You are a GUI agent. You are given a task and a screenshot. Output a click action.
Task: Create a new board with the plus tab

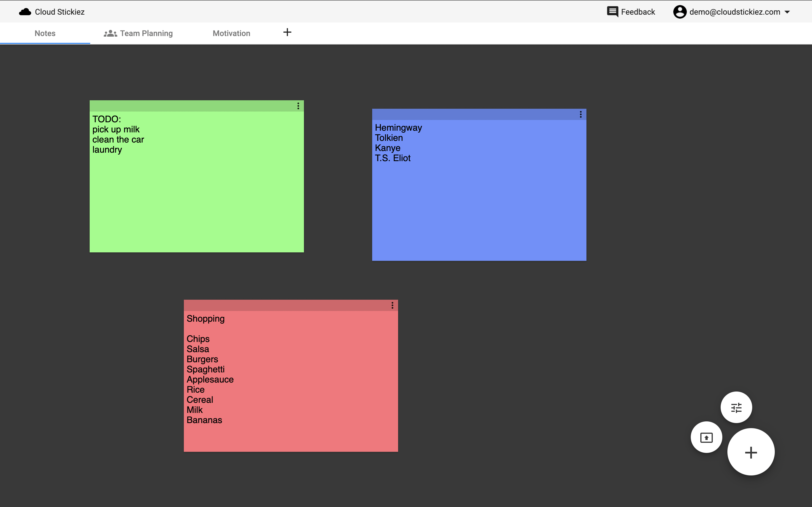tap(287, 32)
